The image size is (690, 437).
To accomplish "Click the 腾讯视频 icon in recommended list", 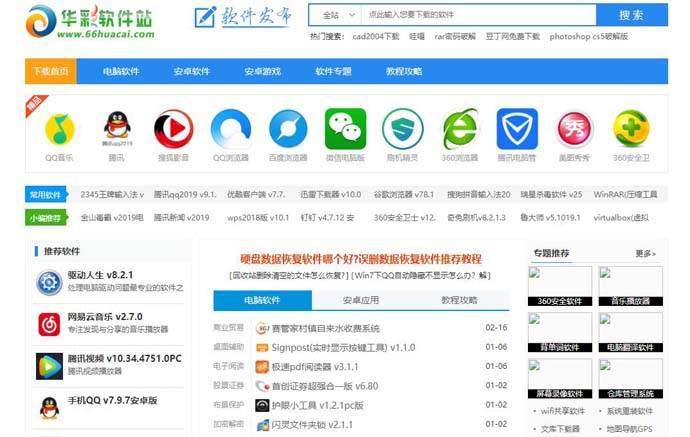I will click(x=49, y=366).
